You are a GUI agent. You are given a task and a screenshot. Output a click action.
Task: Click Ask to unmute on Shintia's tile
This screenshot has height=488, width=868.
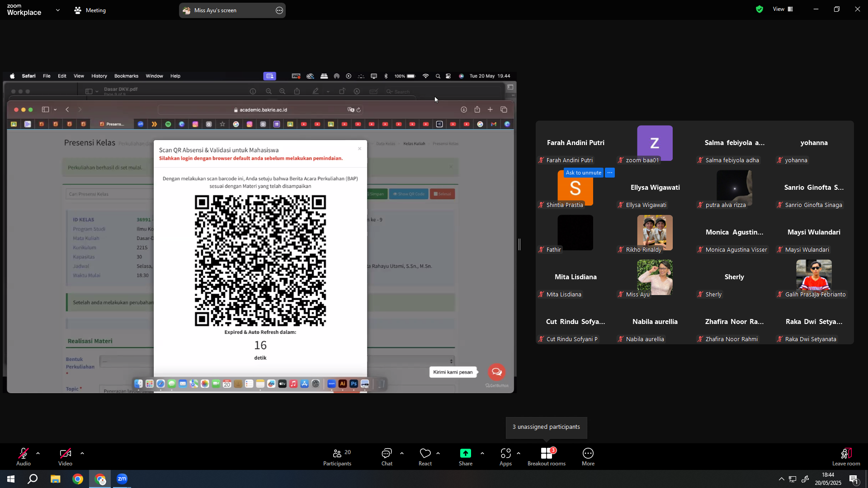(584, 173)
